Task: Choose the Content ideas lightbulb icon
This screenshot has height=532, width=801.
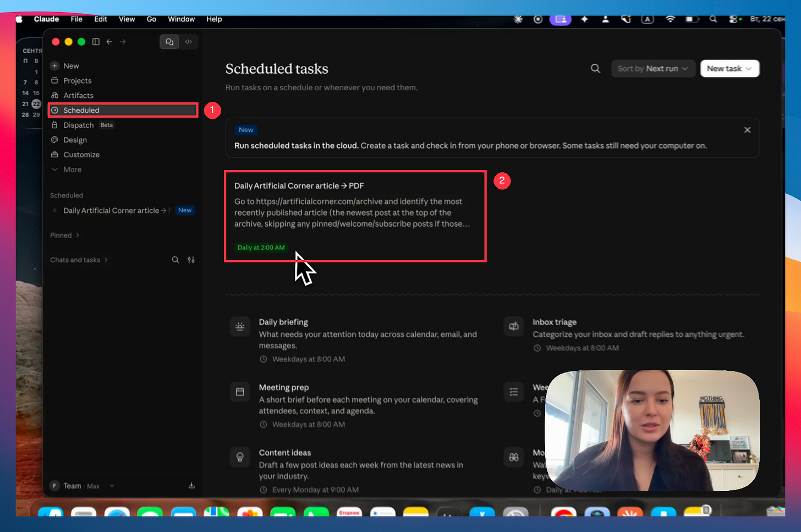Action: (240, 457)
